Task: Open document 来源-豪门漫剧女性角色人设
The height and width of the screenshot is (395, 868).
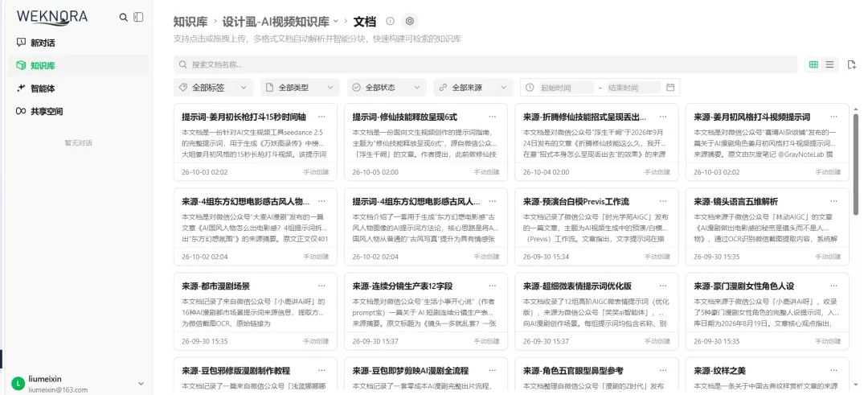Action: 744,286
